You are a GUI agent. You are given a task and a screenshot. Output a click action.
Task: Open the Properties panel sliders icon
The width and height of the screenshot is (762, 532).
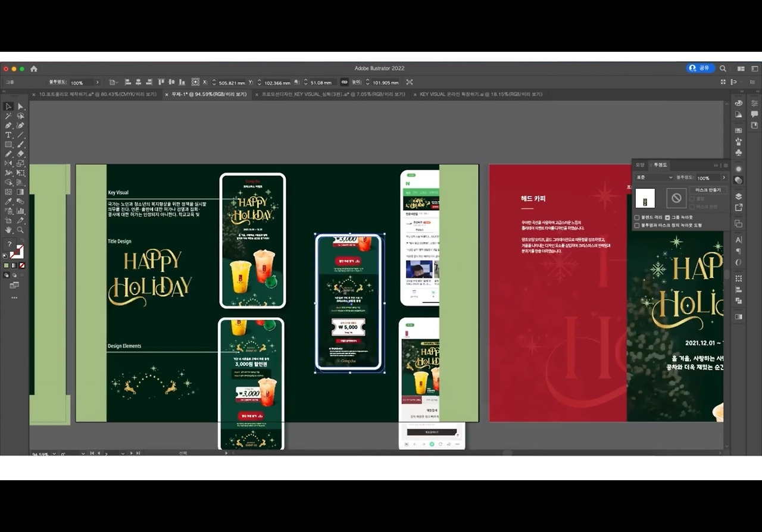click(755, 103)
